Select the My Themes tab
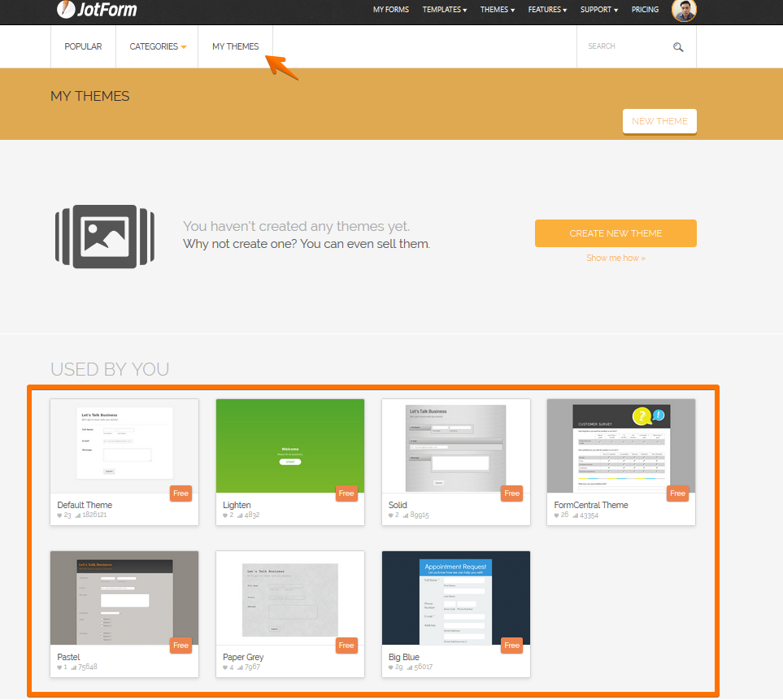Screen dimensions: 783x700 coord(235,47)
